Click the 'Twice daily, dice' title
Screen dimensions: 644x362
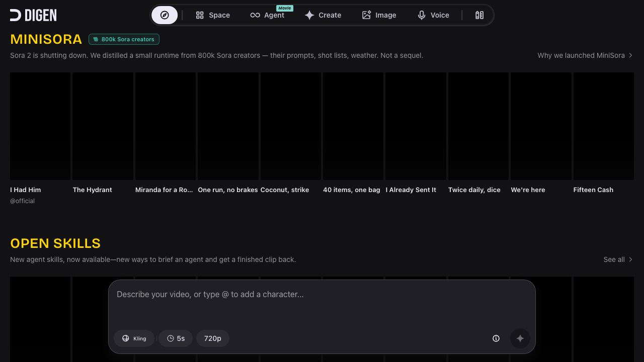point(474,190)
